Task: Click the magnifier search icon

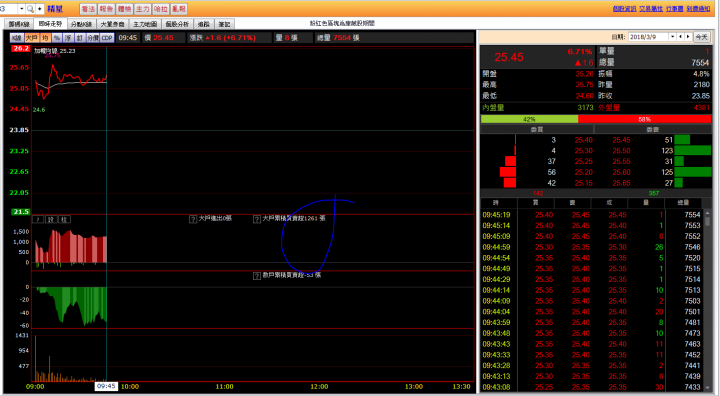Action: pos(30,9)
